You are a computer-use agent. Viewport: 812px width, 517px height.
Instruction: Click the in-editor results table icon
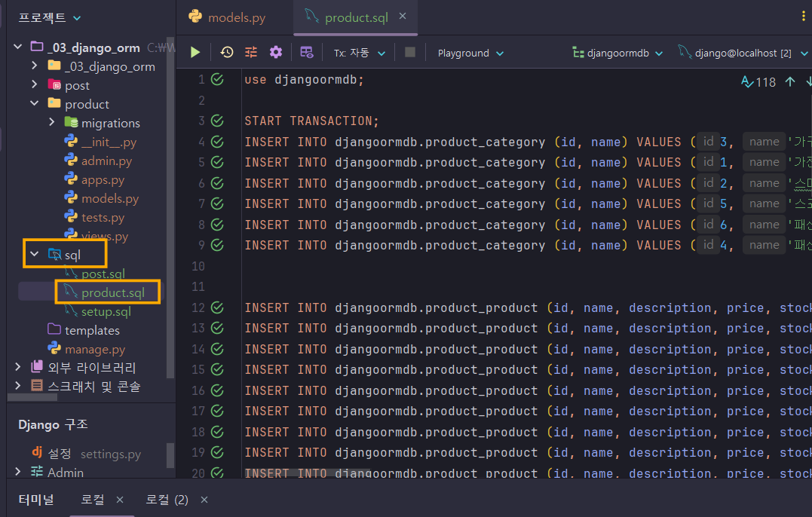pyautogui.click(x=307, y=53)
